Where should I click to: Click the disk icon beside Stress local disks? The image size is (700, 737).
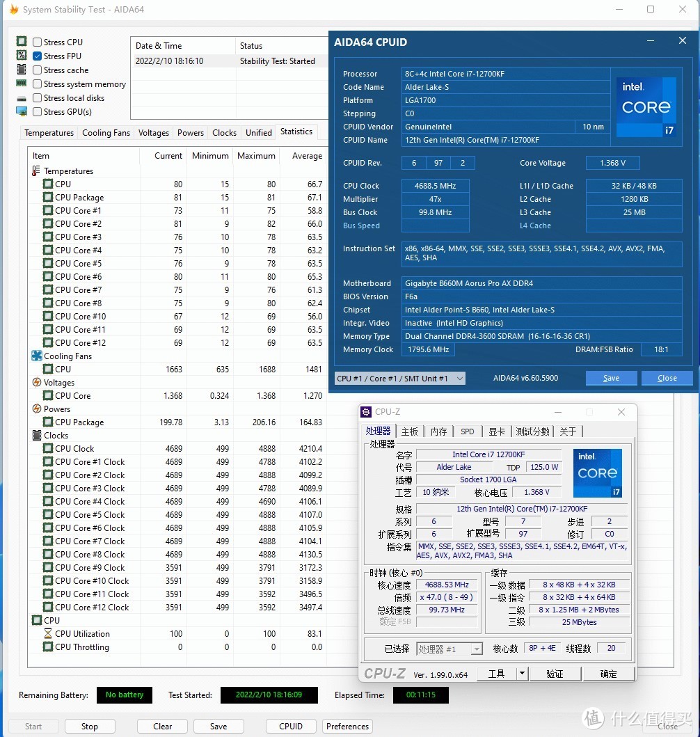click(22, 99)
